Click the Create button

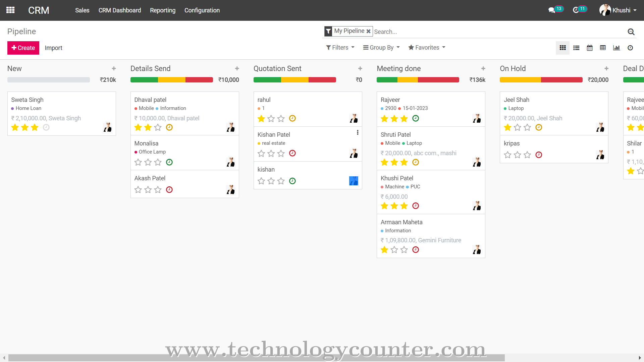pyautogui.click(x=23, y=48)
